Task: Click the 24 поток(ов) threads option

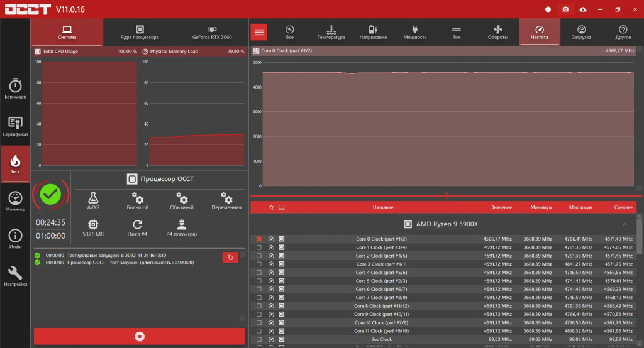Action: point(182,228)
